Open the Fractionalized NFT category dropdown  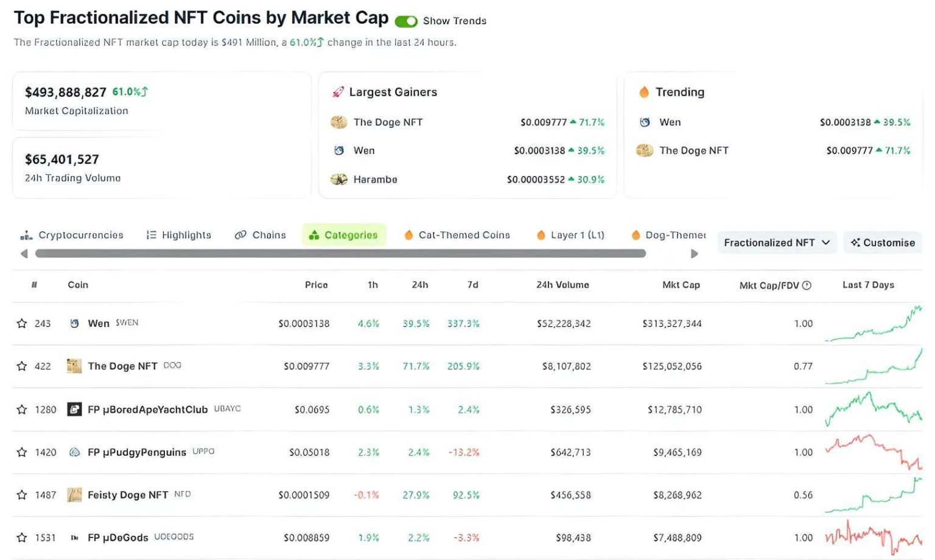[x=777, y=242]
